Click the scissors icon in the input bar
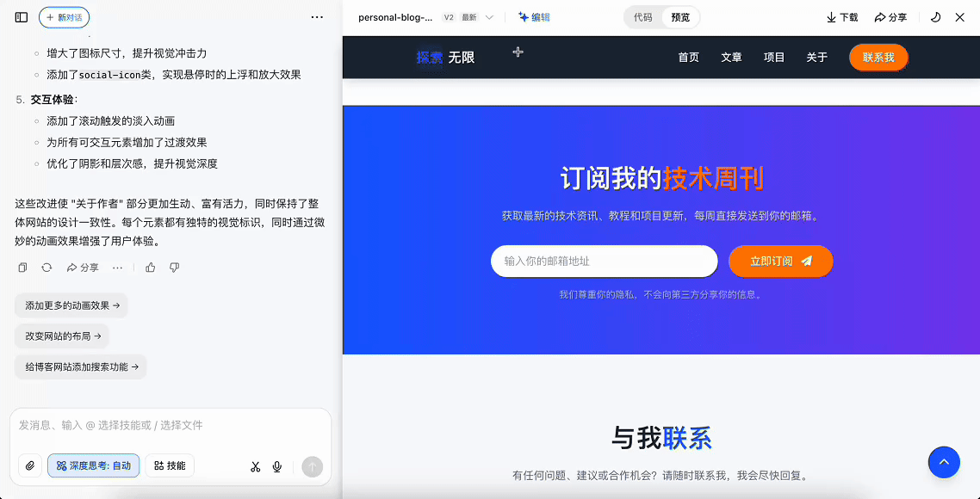Screen dimensions: 980x499 click(x=255, y=466)
